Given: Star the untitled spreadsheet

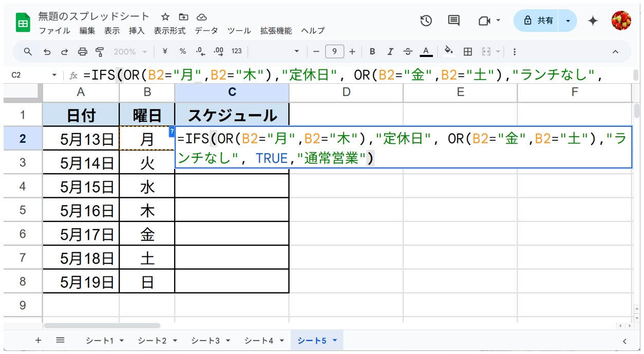Looking at the screenshot, I should (x=165, y=17).
